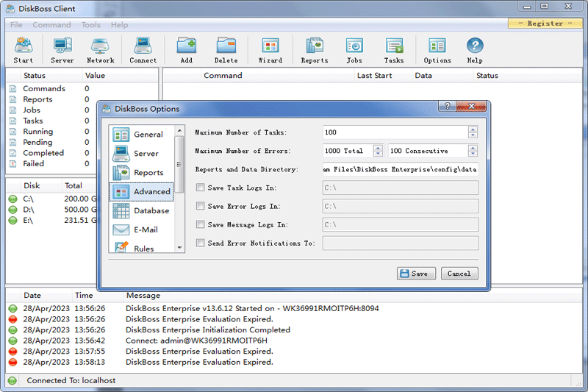The width and height of the screenshot is (588, 392).
Task: Click the Save button
Action: [x=412, y=274]
